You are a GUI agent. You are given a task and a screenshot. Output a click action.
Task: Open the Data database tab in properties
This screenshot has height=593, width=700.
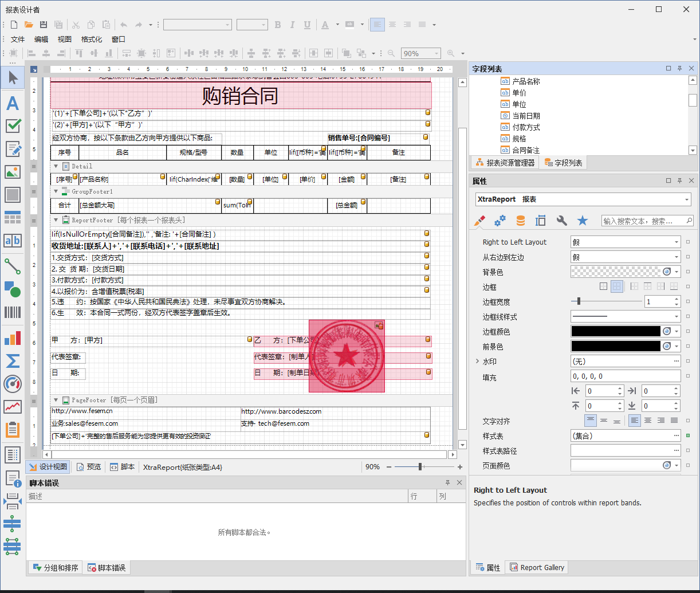[520, 221]
